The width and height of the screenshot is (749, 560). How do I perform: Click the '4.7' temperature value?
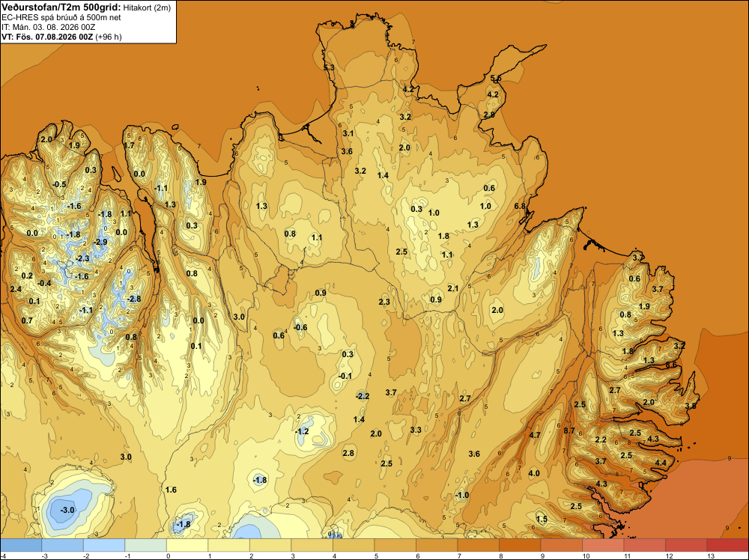click(x=535, y=436)
